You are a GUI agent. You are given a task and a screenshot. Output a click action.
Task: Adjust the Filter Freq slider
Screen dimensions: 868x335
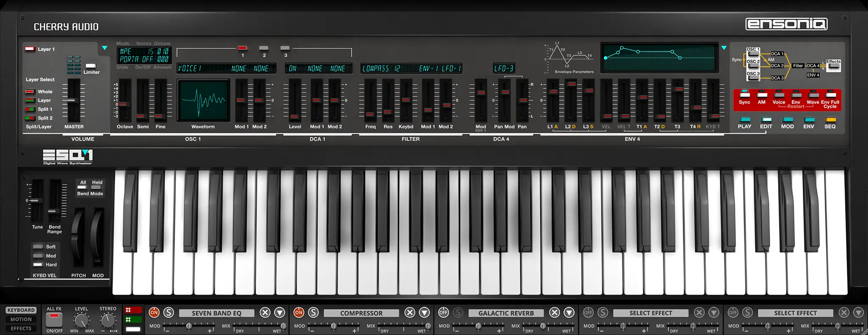click(x=370, y=114)
